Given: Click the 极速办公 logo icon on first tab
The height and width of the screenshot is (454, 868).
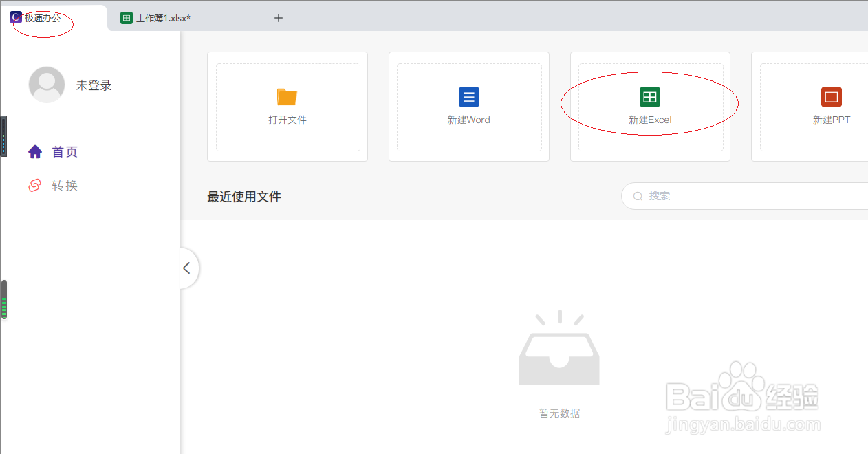Looking at the screenshot, I should point(15,17).
